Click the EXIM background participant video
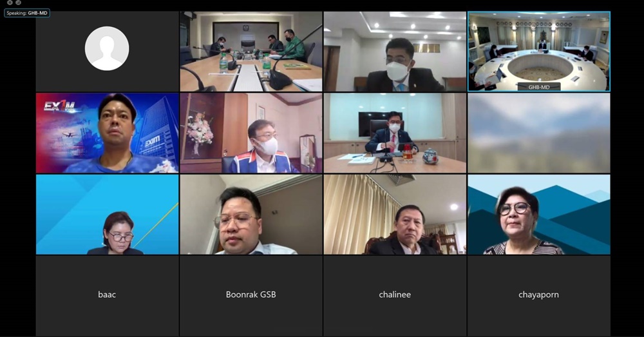This screenshot has height=337, width=644. click(107, 133)
